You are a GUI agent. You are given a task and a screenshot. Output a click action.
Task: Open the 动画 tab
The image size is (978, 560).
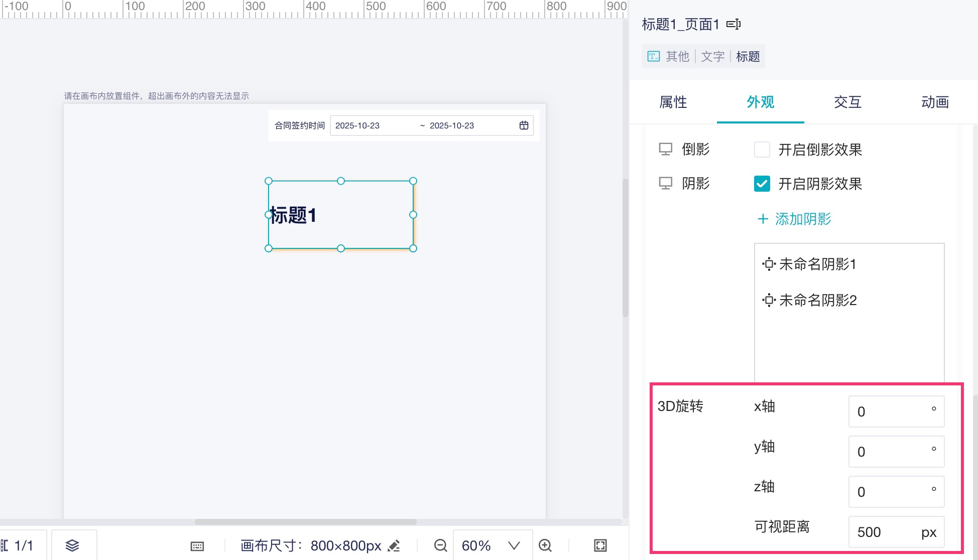935,102
